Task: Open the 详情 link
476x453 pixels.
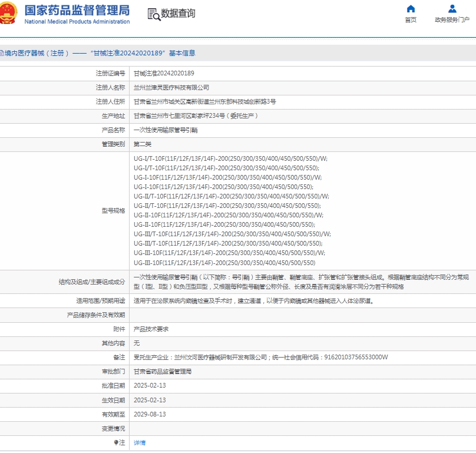Action: point(140,442)
